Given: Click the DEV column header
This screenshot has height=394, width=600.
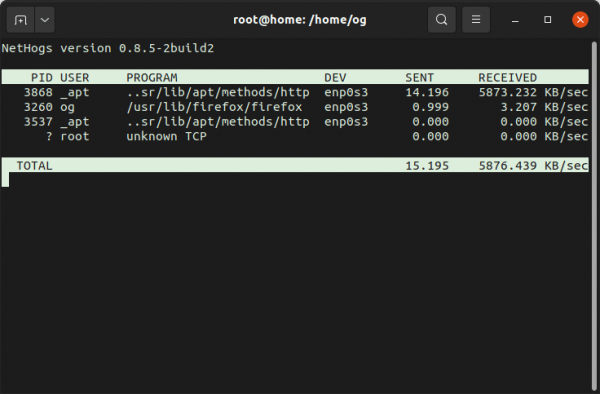Looking at the screenshot, I should [335, 78].
